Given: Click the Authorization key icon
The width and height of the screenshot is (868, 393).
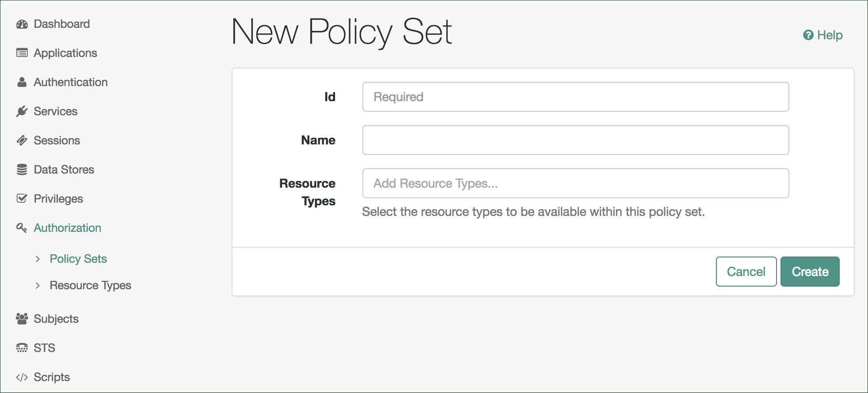Looking at the screenshot, I should click(22, 228).
